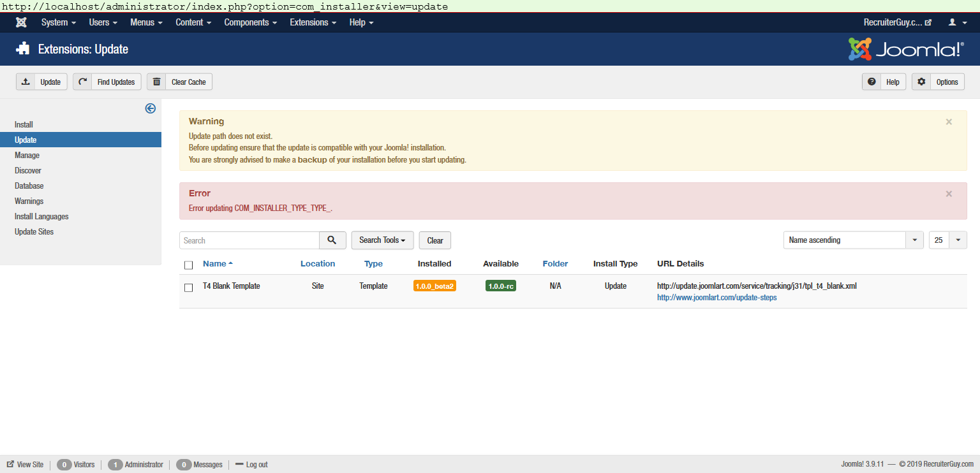This screenshot has height=473, width=980.
Task: Dismiss the Error alert
Action: pyautogui.click(x=949, y=194)
